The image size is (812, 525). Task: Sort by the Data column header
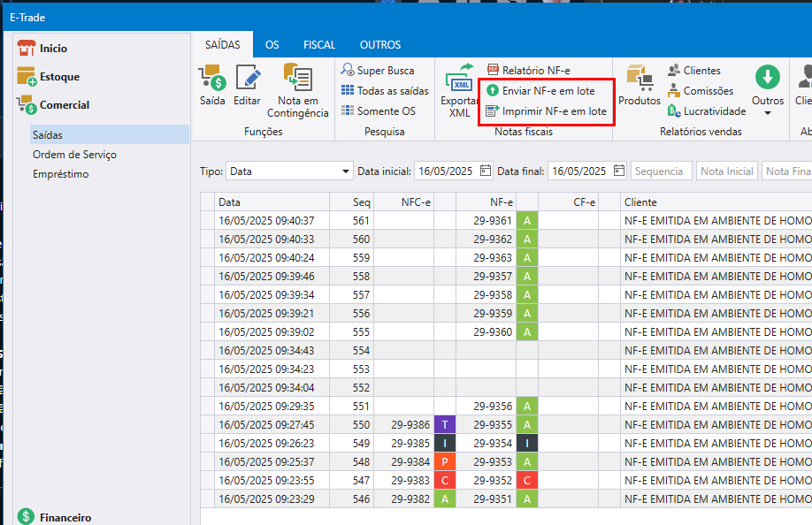[272, 202]
